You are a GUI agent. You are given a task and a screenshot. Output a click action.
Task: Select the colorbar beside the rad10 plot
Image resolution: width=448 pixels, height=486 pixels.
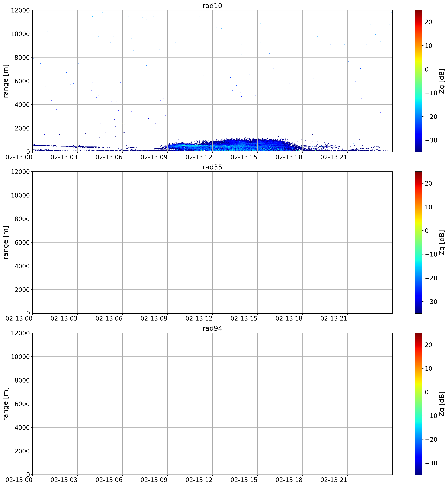click(418, 81)
